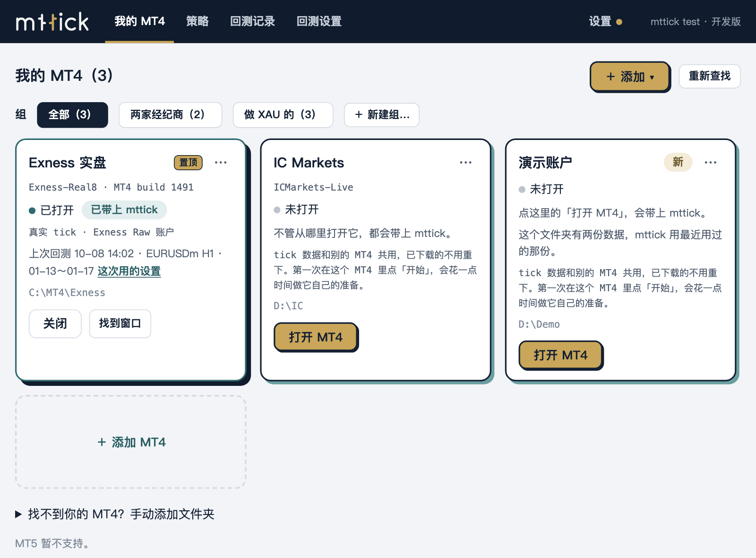Create a group with 新建组…
This screenshot has width=756, height=558.
[382, 115]
